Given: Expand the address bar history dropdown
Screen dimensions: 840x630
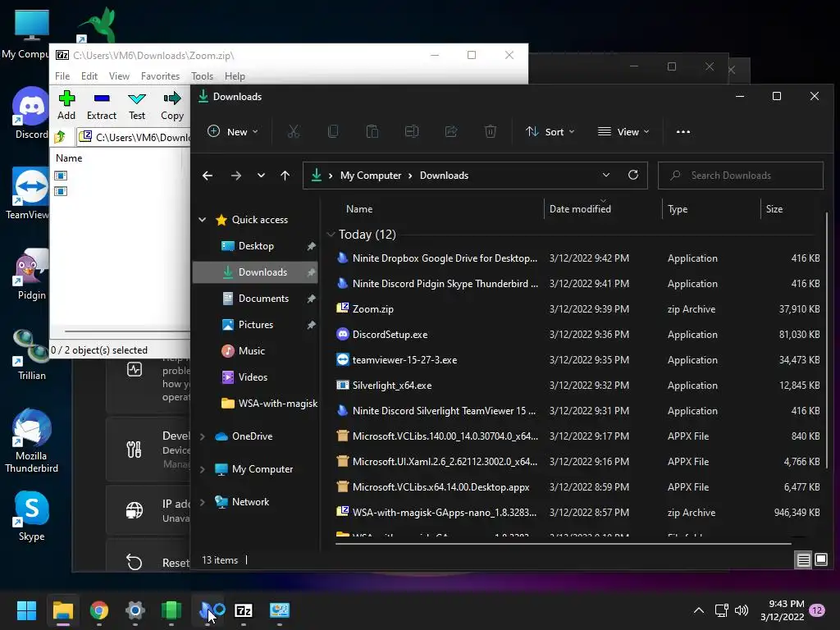Looking at the screenshot, I should (x=606, y=176).
